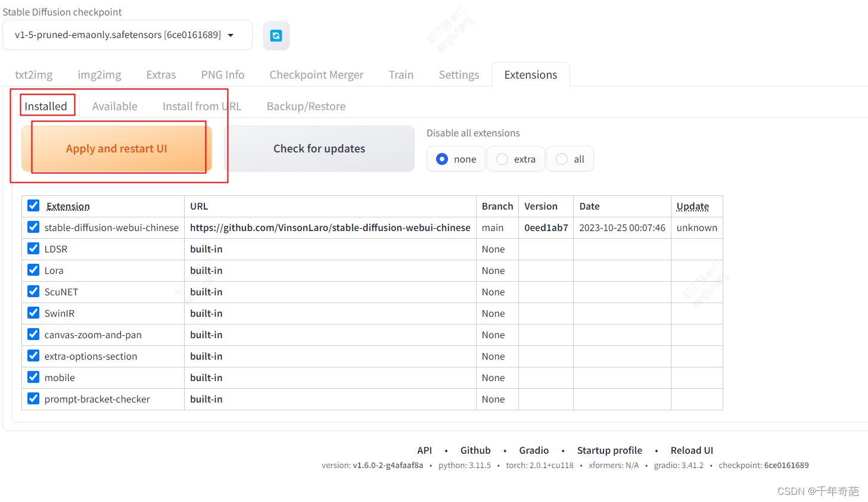
Task: Open the Install from URL sub-tab
Action: pos(202,106)
